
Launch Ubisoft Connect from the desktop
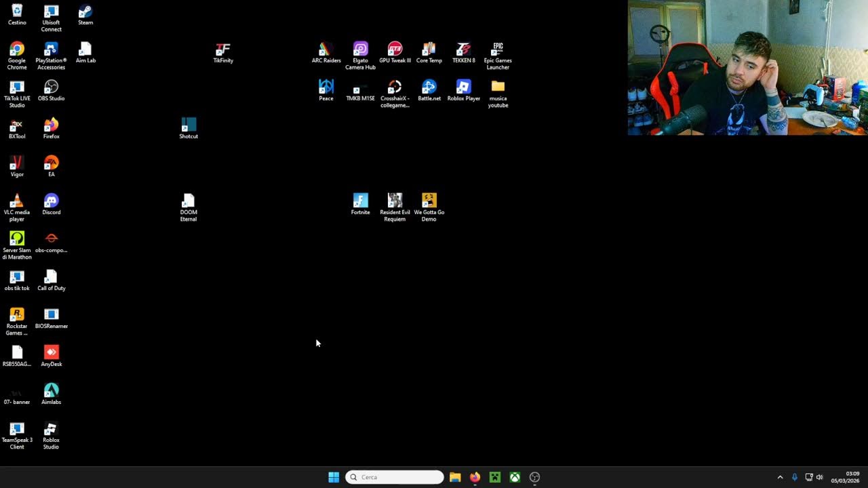coord(51,18)
